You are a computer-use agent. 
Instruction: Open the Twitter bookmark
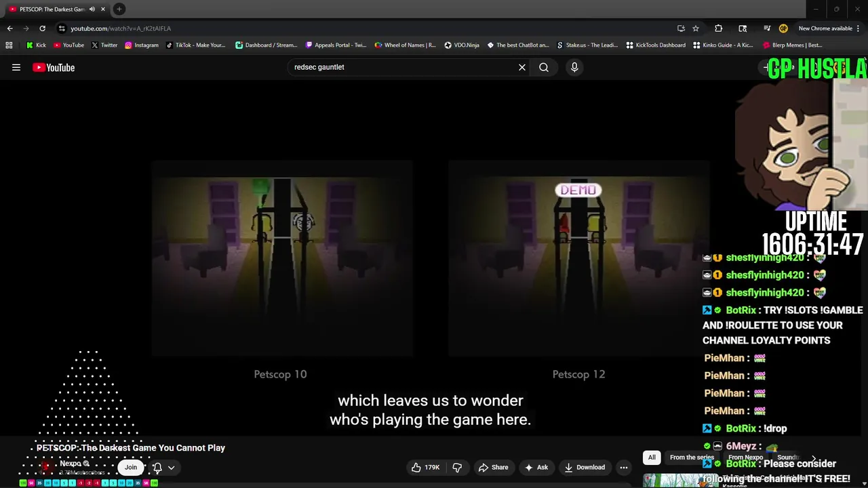click(104, 45)
